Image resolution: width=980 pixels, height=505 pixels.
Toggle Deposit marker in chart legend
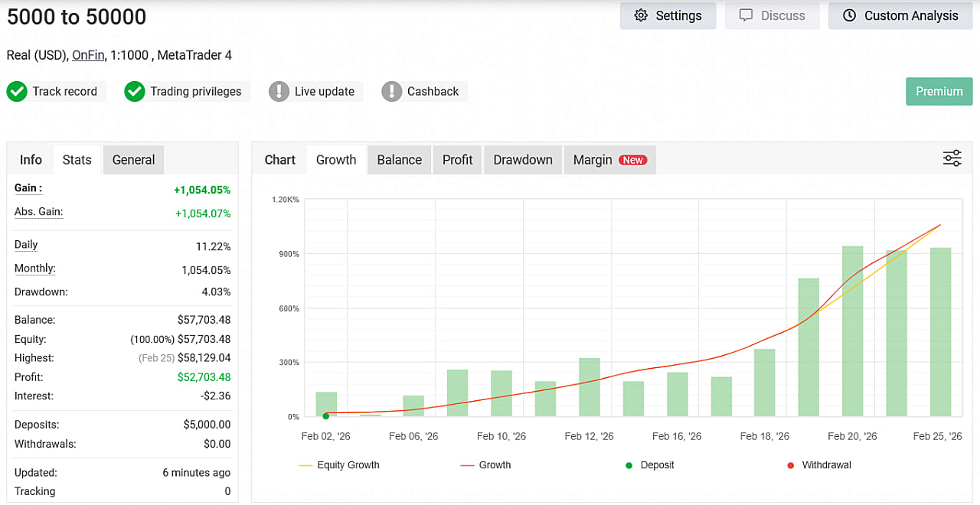[649, 465]
